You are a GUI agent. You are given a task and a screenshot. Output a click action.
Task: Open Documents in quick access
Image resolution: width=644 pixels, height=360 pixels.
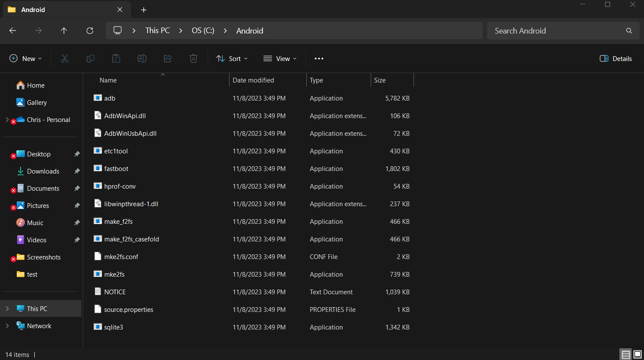click(43, 188)
